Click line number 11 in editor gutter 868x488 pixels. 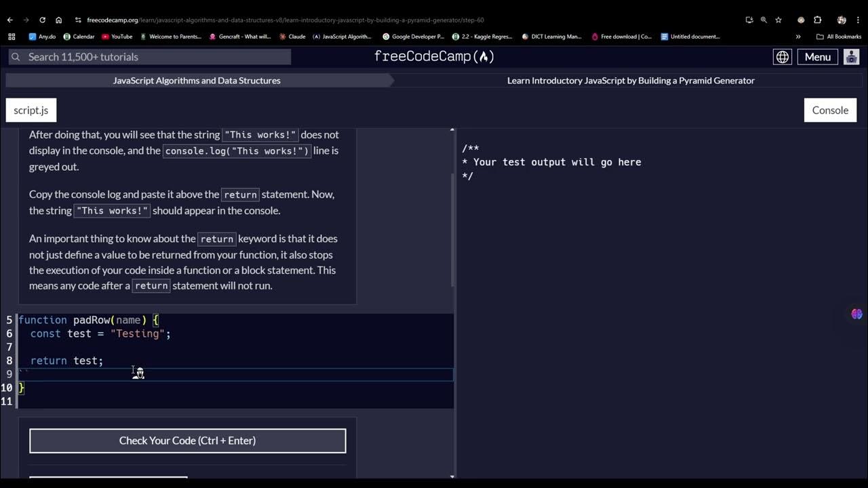coord(7,401)
